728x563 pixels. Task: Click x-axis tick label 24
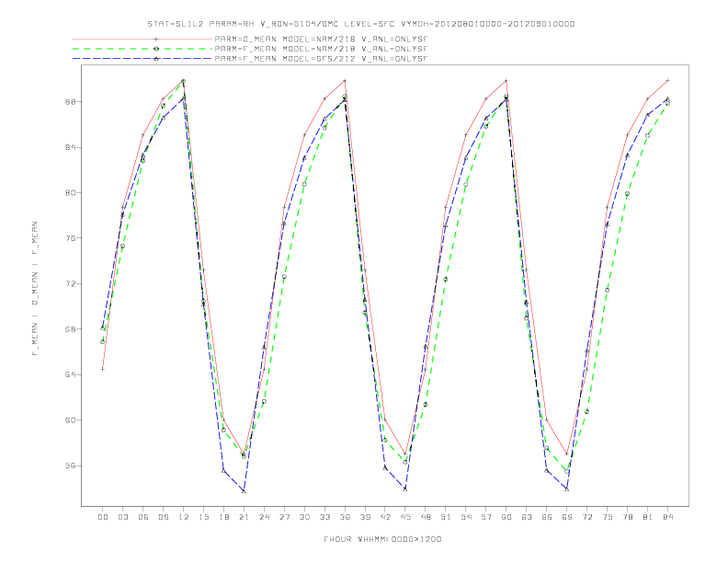coord(264,517)
